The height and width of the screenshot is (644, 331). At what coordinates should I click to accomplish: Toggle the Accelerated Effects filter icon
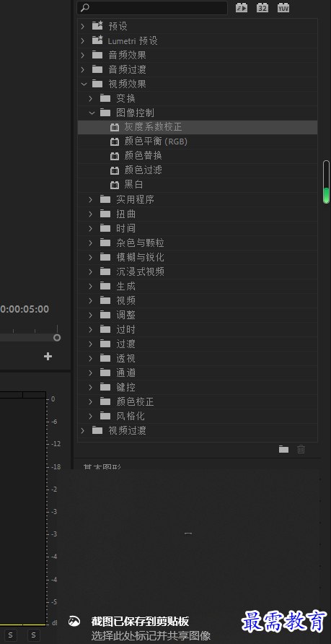pyautogui.click(x=242, y=8)
